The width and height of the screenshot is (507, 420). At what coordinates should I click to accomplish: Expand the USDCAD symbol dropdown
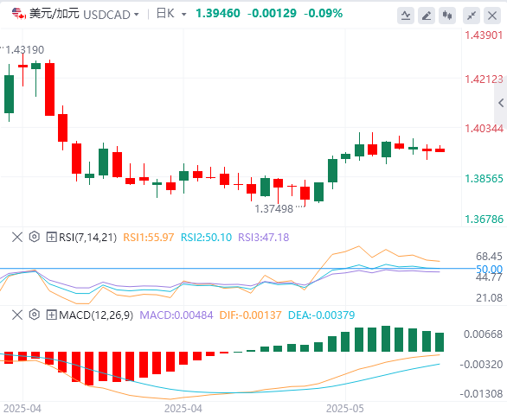[x=136, y=15]
